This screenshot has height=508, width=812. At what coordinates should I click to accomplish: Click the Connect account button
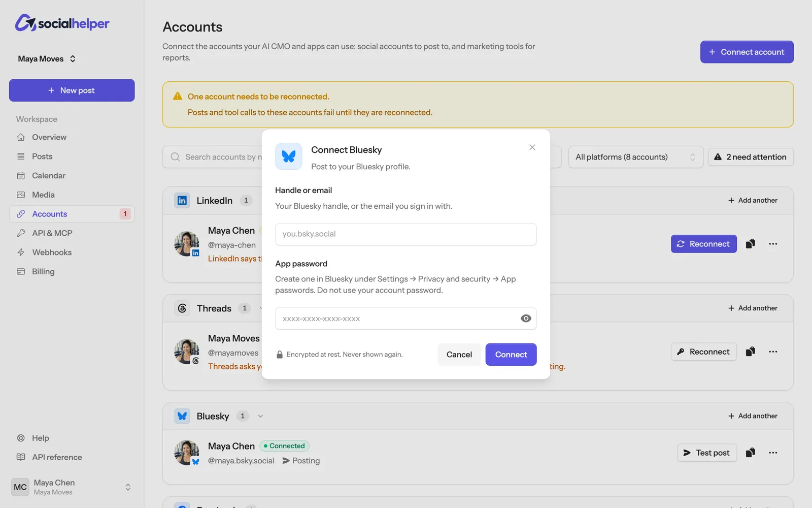pyautogui.click(x=747, y=52)
